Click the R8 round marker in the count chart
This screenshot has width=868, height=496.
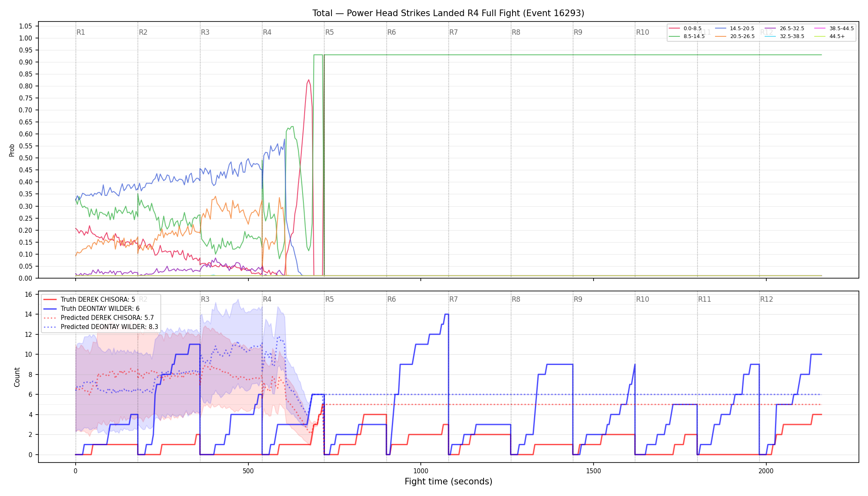pyautogui.click(x=516, y=299)
